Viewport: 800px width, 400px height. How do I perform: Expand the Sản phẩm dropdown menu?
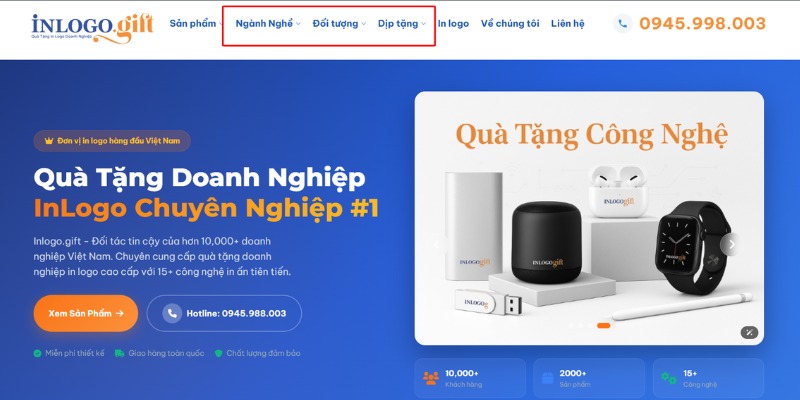click(196, 23)
